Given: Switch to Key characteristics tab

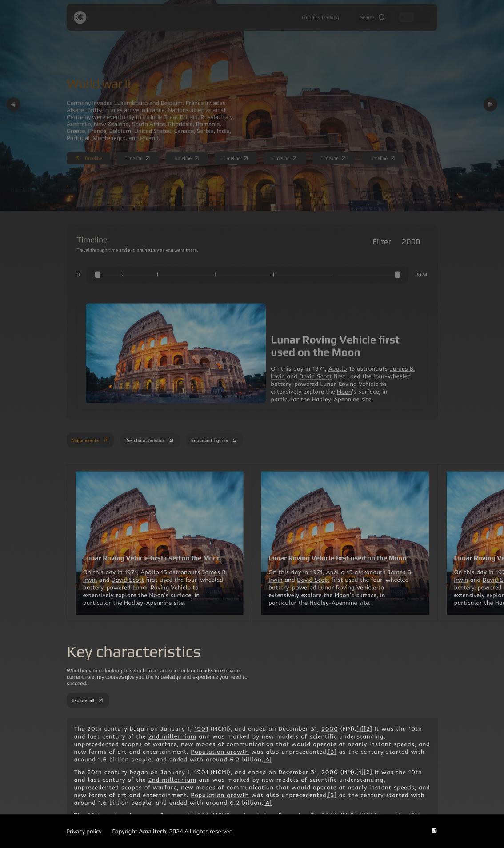Looking at the screenshot, I should pyautogui.click(x=150, y=440).
